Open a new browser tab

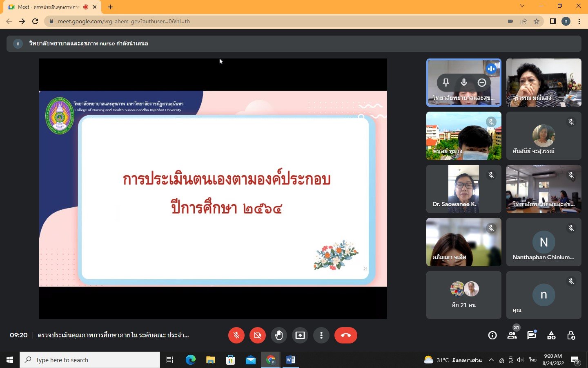(x=110, y=7)
